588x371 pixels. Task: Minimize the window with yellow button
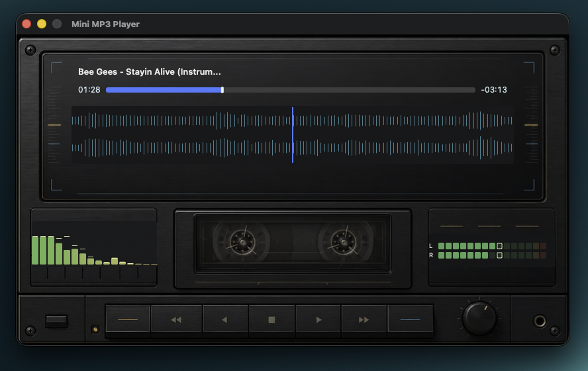pos(42,24)
